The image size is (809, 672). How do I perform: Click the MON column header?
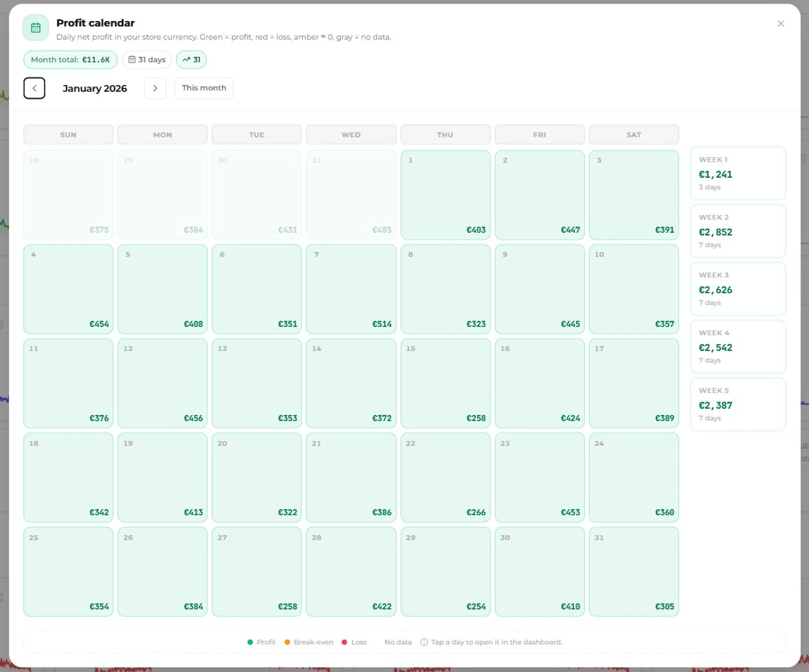pos(162,135)
